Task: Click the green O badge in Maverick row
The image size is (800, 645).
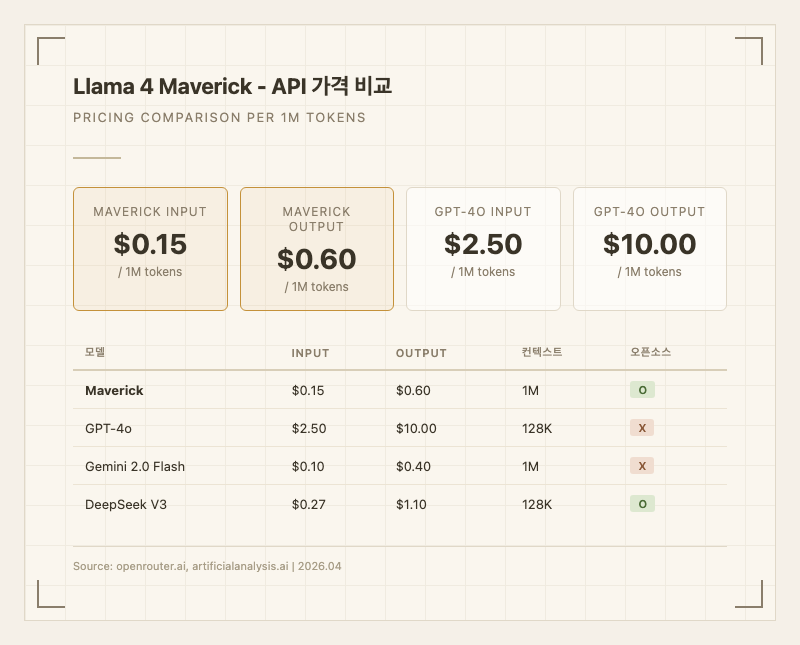Action: (x=642, y=390)
